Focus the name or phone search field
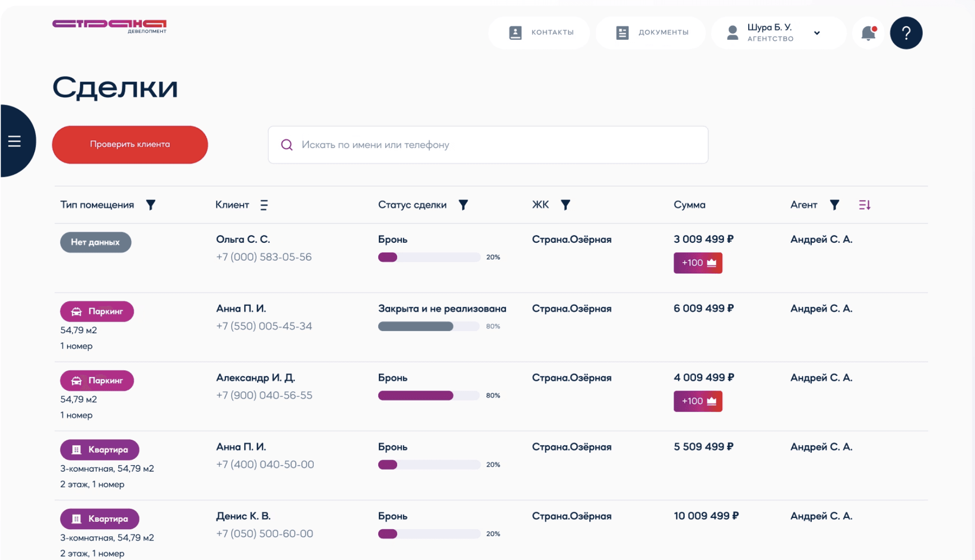Screen dimensions: 975x560 tap(488, 145)
